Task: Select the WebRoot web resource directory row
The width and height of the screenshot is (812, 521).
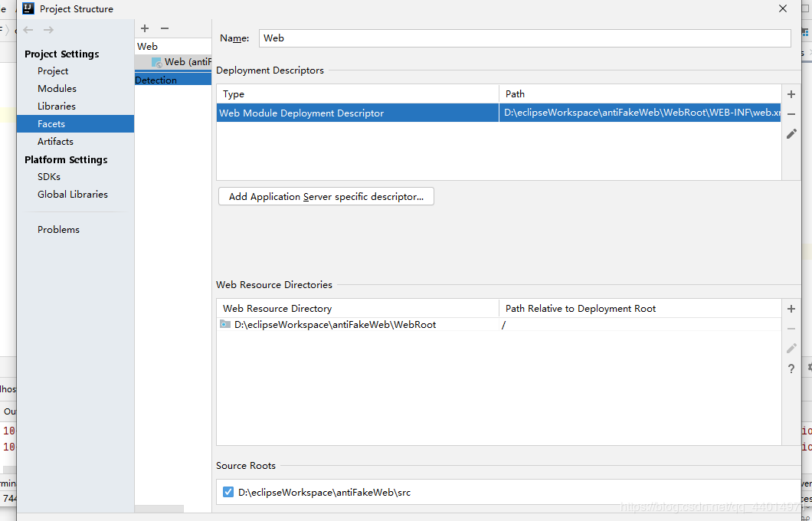Action: (335, 325)
